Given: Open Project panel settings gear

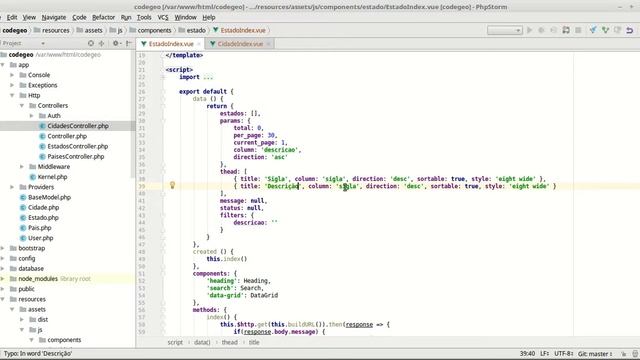Looking at the screenshot, I should point(116,43).
